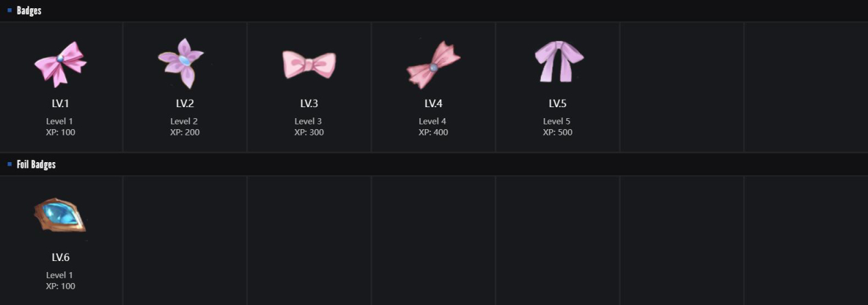The width and height of the screenshot is (868, 305).
Task: Click the XP: 400 text under LV.4
Action: [x=433, y=132]
